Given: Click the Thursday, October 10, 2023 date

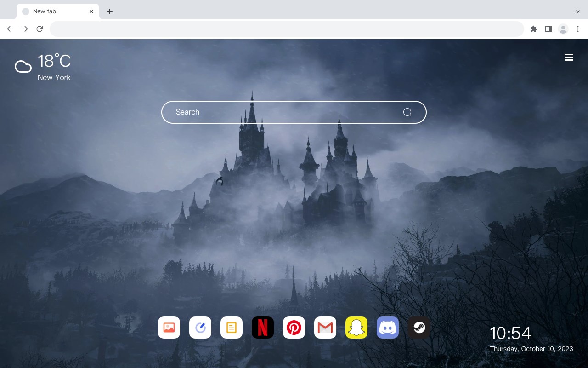Looking at the screenshot, I should tap(531, 349).
